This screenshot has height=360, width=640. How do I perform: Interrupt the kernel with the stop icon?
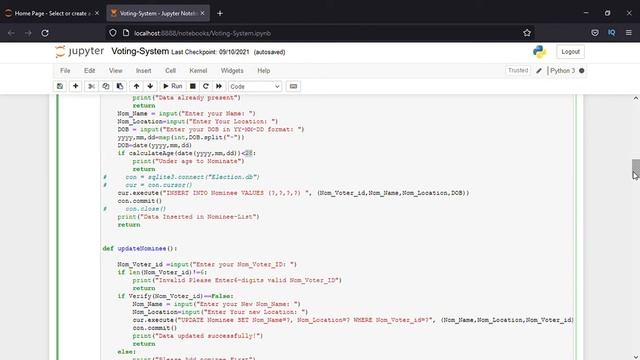click(193, 86)
